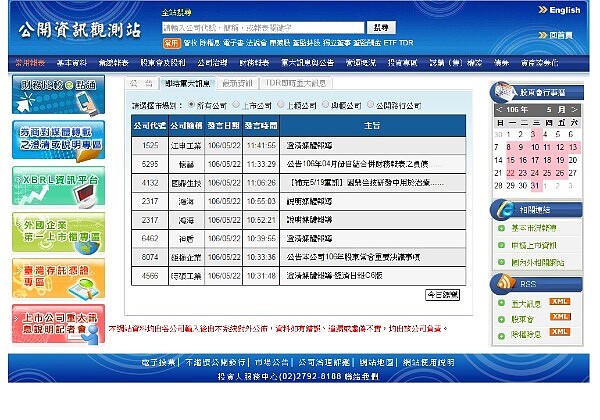Viewport: 600px width, 420px height.
Task: Open the 外國企業第一上市櫃專區 banner
Action: (x=58, y=232)
